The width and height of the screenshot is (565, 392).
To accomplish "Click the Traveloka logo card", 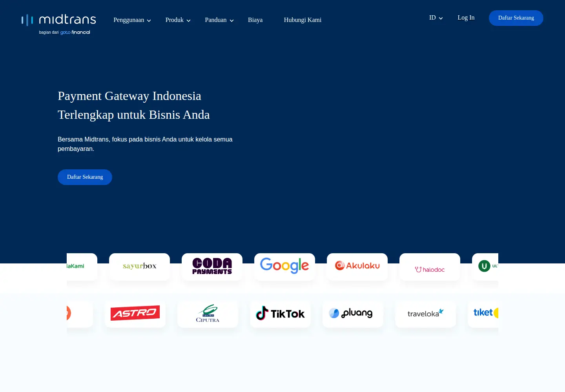I will tap(425, 314).
